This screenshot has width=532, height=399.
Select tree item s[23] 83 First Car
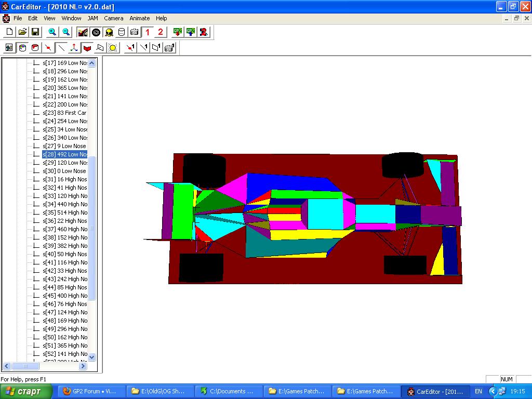[x=65, y=113]
